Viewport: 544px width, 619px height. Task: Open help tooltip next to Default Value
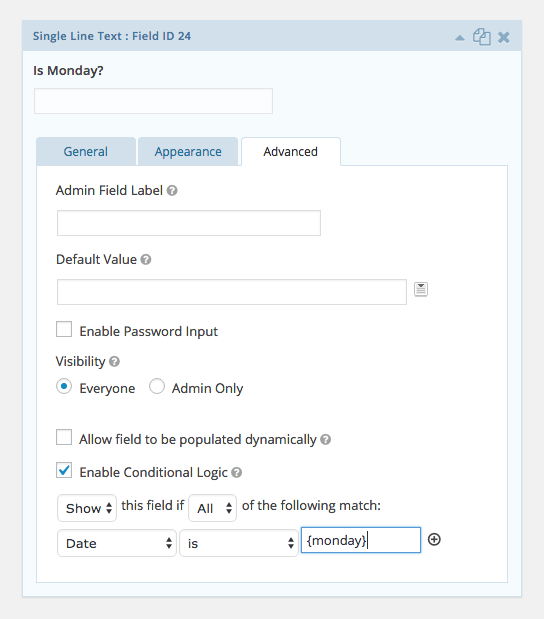(x=146, y=260)
